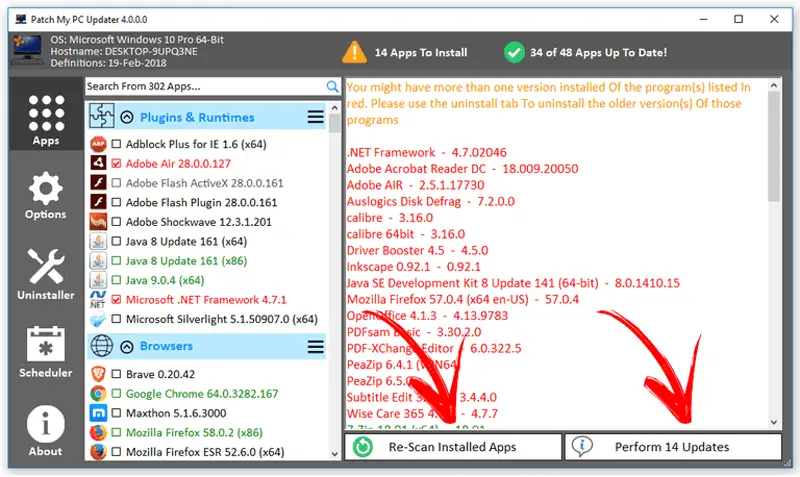Image resolution: width=800 pixels, height=477 pixels.
Task: Click the Java 8 Update 161 (x64) icon
Action: 98,241
